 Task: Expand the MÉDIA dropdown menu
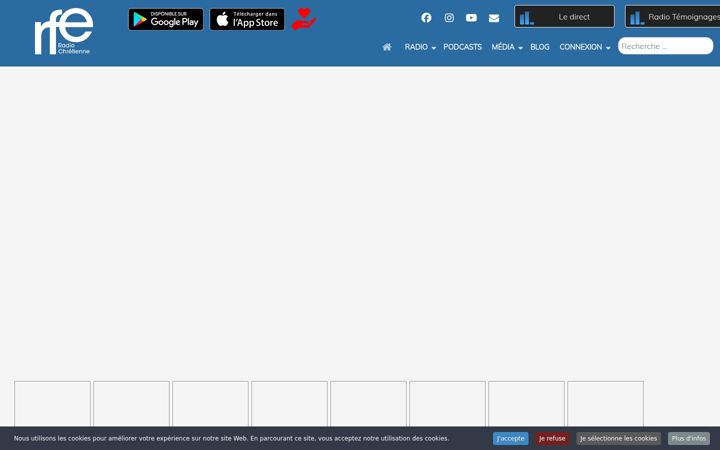[507, 47]
